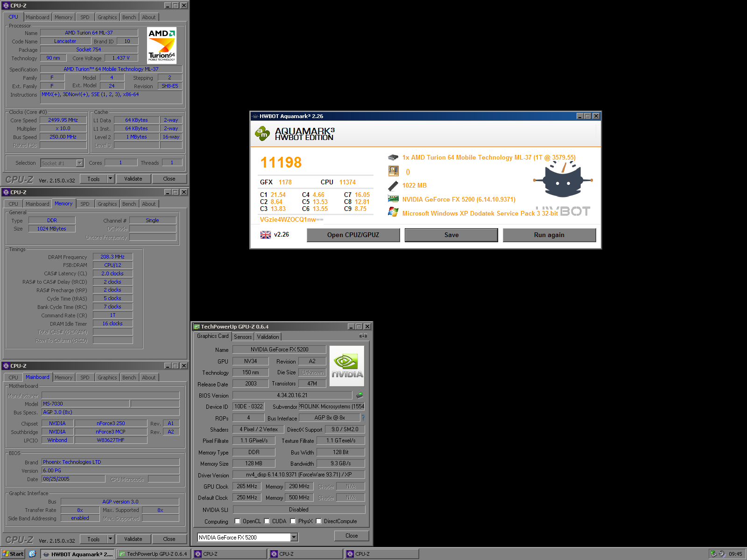The height and width of the screenshot is (560, 747).
Task: Click Validate in CPU-Z processor window
Action: click(x=133, y=179)
